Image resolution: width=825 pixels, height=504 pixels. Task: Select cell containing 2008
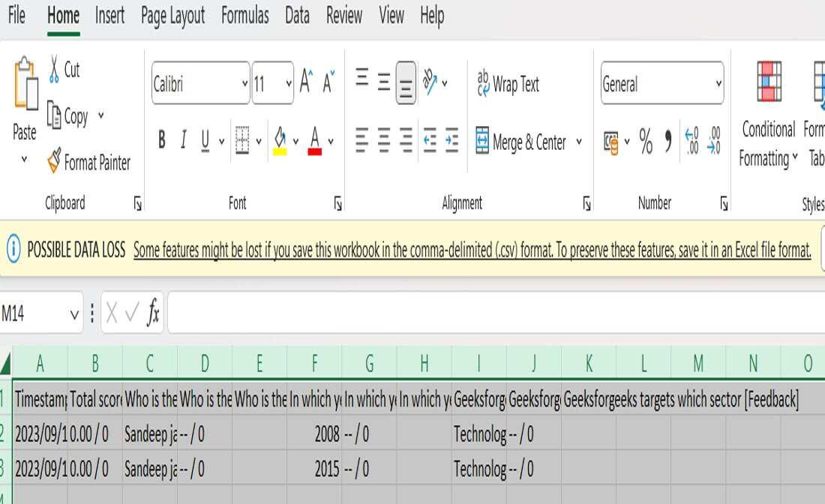[314, 434]
